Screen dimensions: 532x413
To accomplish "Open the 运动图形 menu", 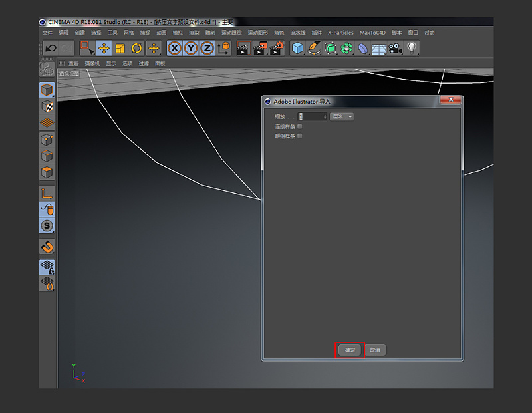I will [x=257, y=33].
